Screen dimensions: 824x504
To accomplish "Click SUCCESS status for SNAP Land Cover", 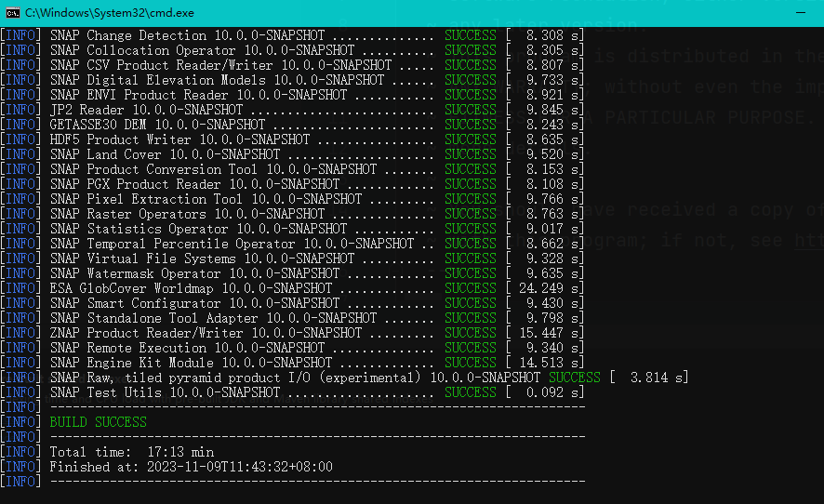I will (471, 154).
